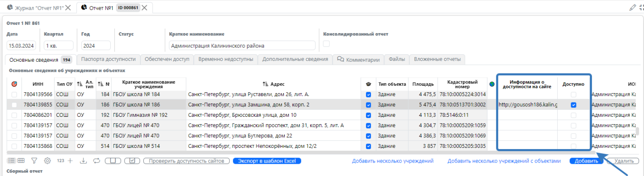Click the plus icon to add row
This screenshot has width=644, height=176.
(70, 160)
